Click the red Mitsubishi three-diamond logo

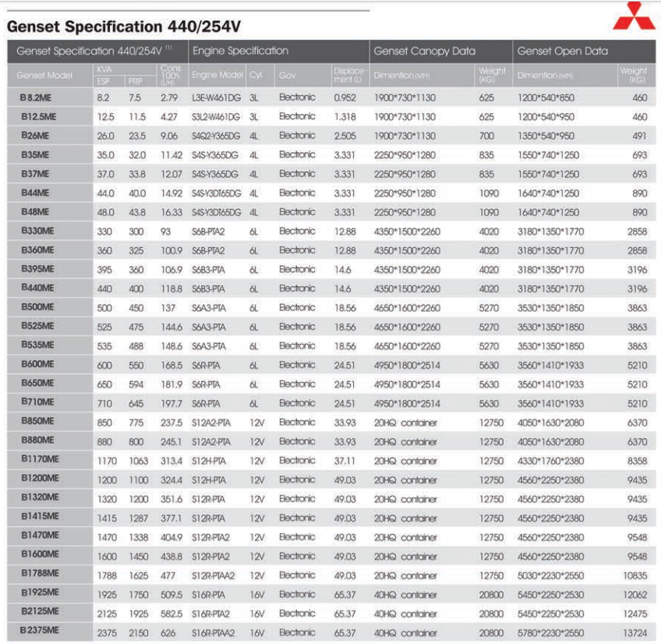(x=634, y=16)
